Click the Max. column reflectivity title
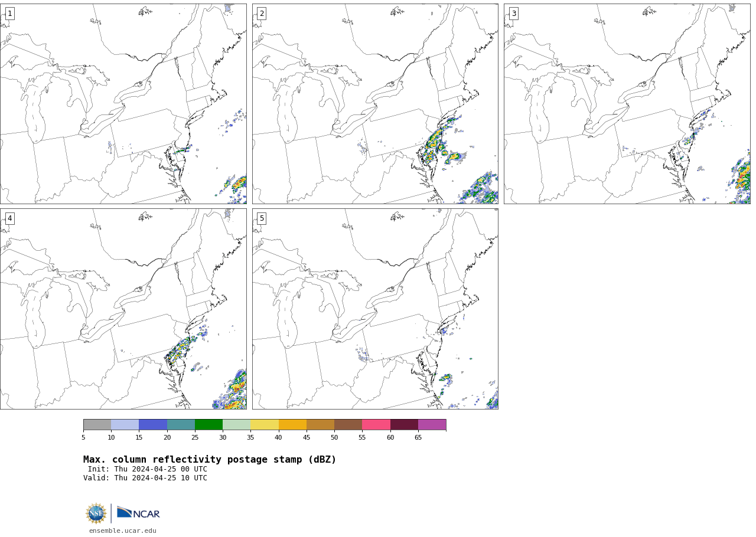The height and width of the screenshot is (537, 756). (210, 460)
